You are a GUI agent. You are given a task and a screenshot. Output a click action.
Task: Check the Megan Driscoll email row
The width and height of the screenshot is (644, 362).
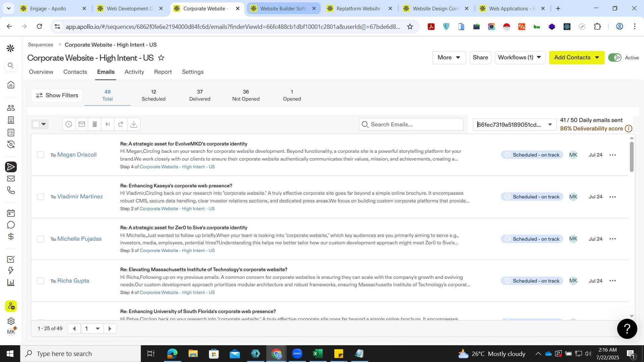tap(41, 155)
